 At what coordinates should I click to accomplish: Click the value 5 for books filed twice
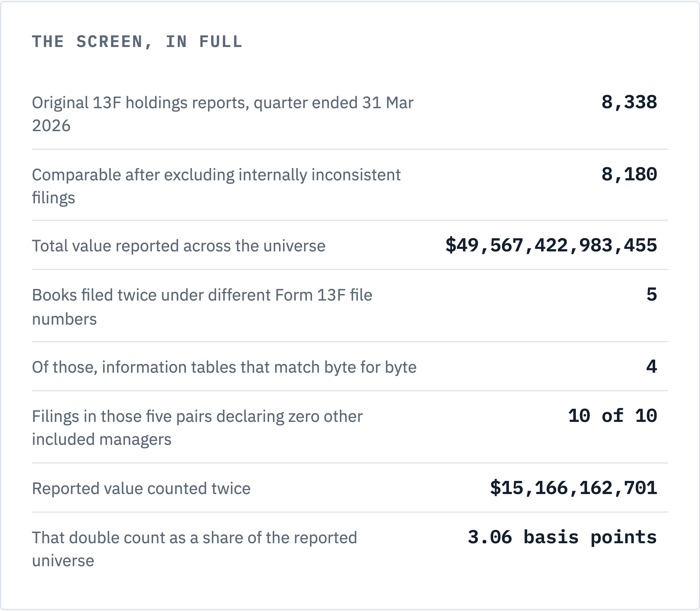(652, 295)
